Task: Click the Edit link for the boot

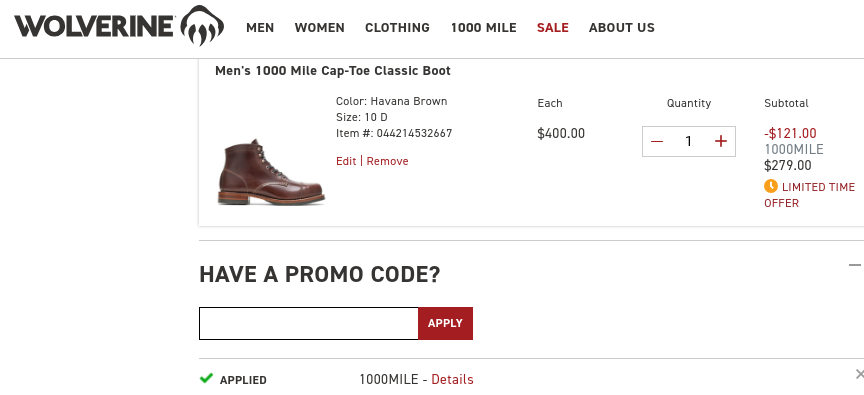Action: 346,161
